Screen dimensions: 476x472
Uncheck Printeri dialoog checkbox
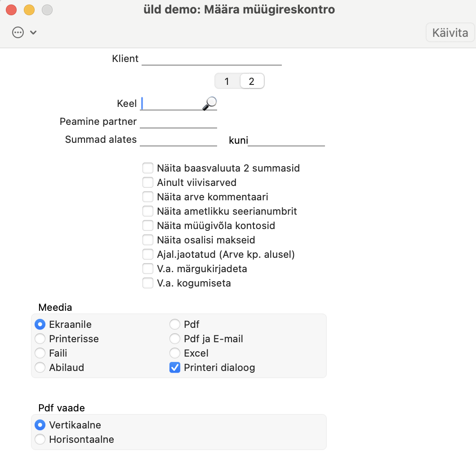click(x=175, y=367)
